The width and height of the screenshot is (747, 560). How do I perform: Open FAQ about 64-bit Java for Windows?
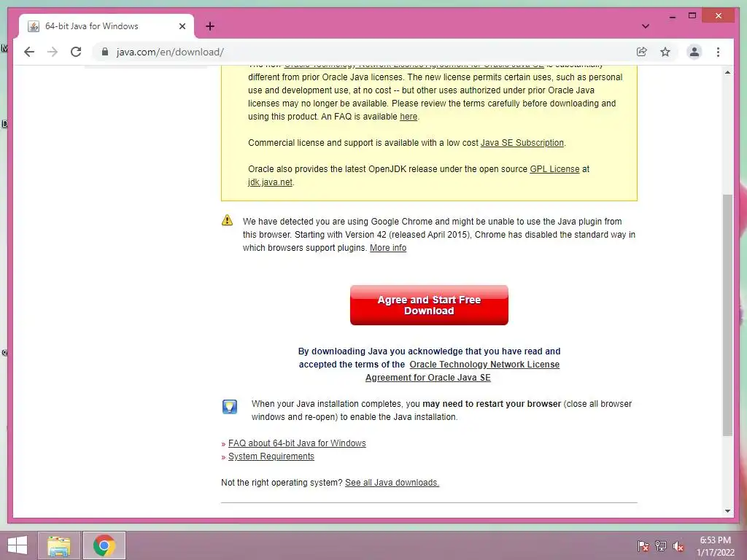297,443
